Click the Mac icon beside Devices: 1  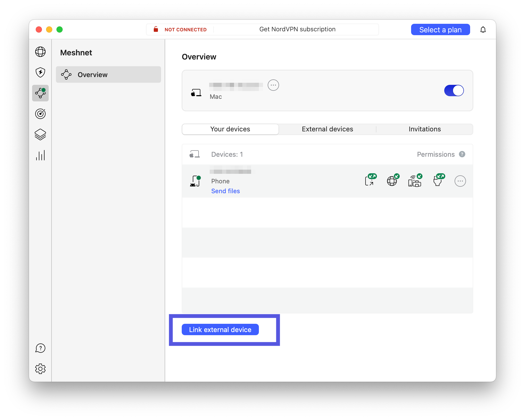pos(194,154)
